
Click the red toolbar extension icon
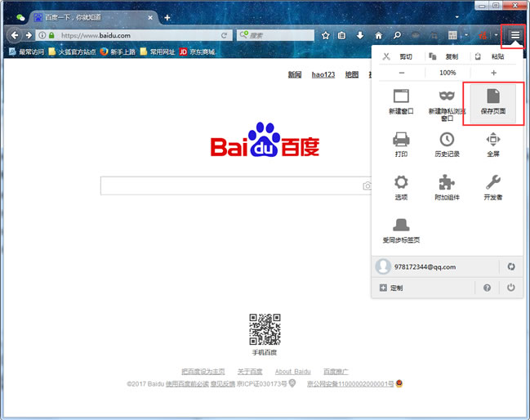(x=483, y=35)
